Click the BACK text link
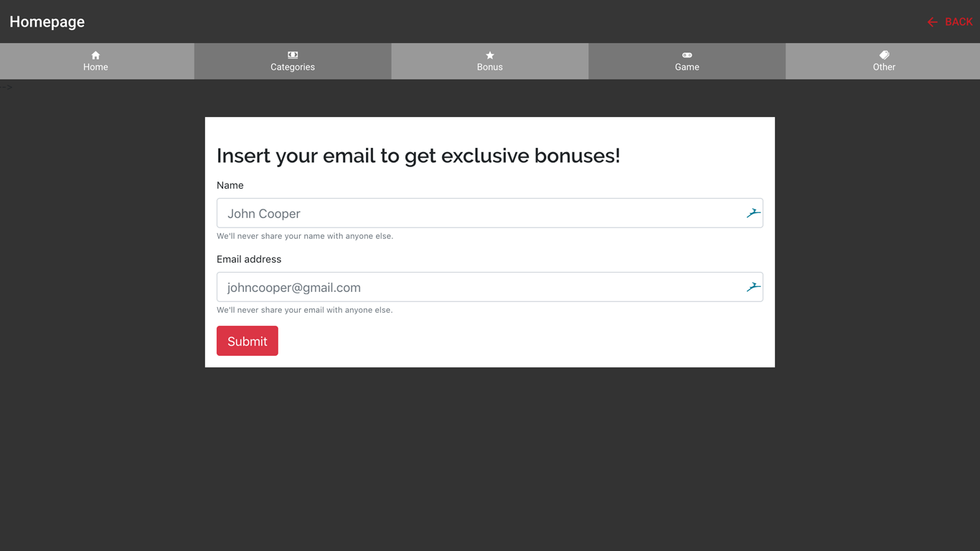980x551 pixels. pos(958,22)
